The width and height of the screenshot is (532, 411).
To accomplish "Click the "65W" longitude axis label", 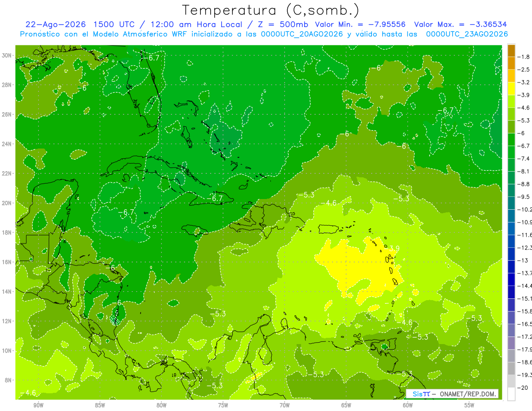I will [346, 405].
